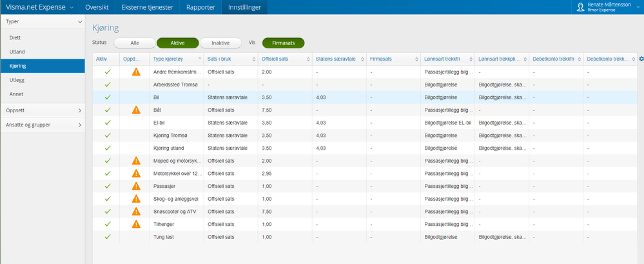Click warning icon for Andre fremkomstmidler row
The width and height of the screenshot is (644, 264).
[x=136, y=72]
